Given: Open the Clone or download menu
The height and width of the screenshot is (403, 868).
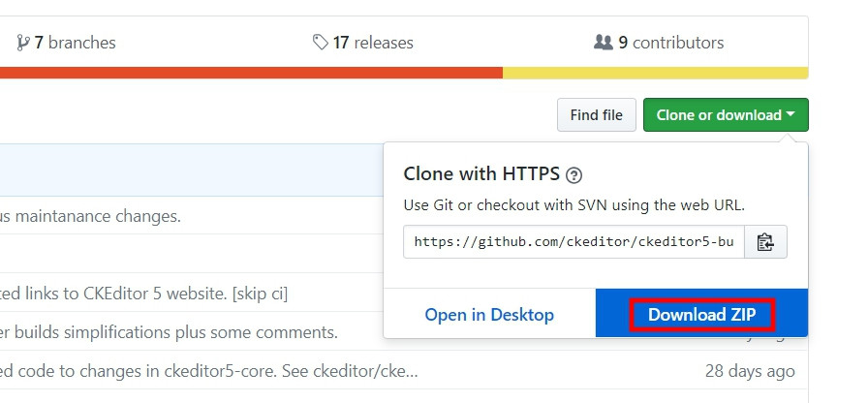Looking at the screenshot, I should coord(726,114).
